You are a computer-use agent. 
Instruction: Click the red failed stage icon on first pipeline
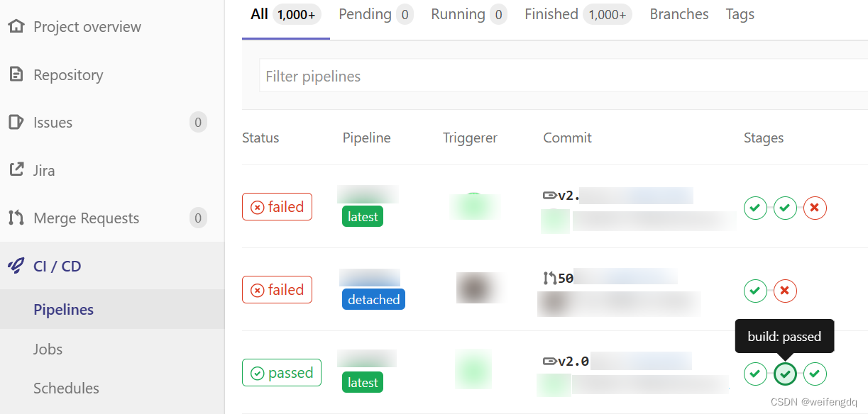pyautogui.click(x=814, y=208)
